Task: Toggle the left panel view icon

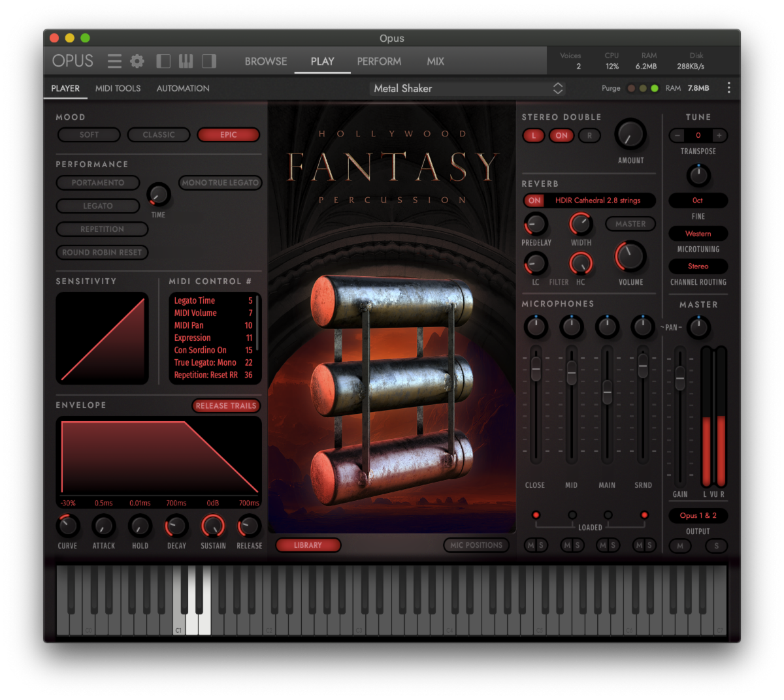Action: (x=163, y=61)
